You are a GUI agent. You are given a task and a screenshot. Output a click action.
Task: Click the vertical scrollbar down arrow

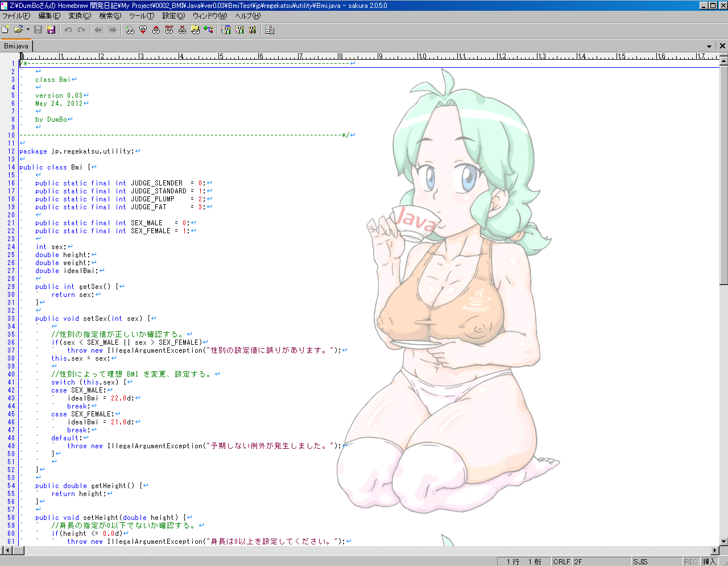click(x=723, y=542)
